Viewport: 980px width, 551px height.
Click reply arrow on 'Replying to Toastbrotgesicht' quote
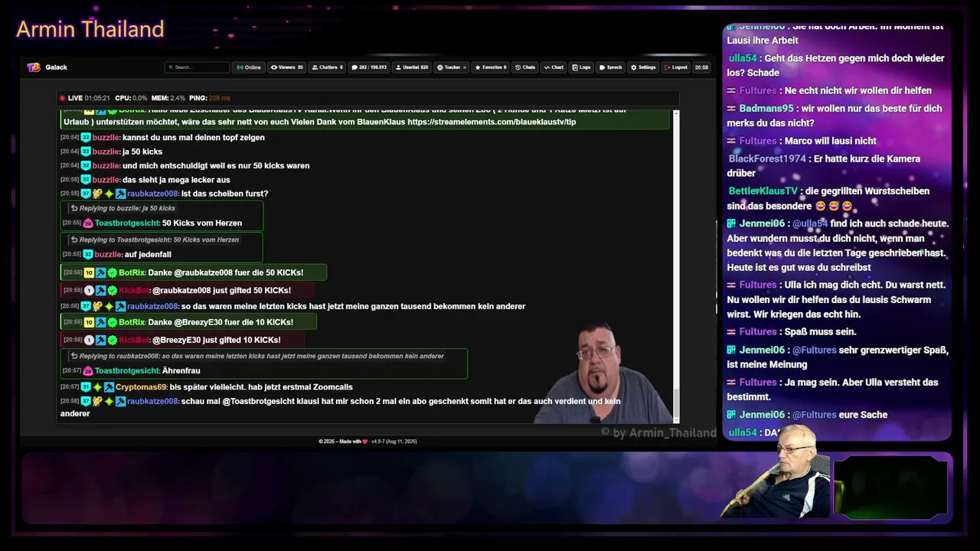point(74,240)
